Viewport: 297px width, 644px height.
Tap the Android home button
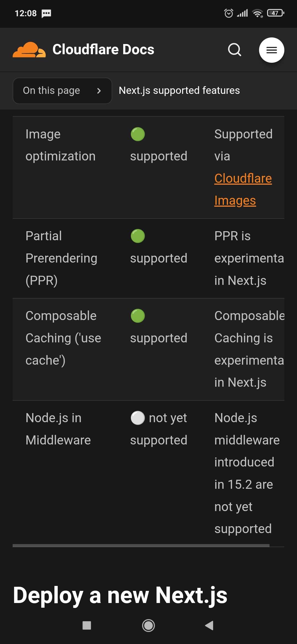point(148,625)
